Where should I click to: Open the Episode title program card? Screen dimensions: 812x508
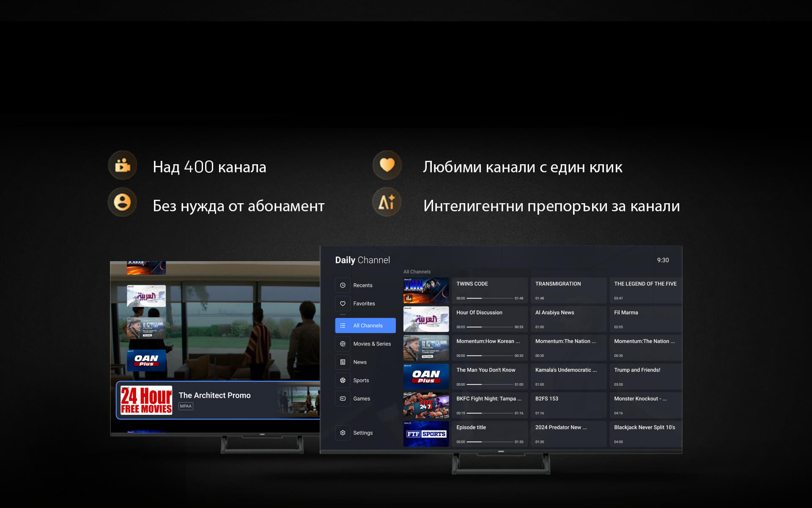tap(490, 434)
